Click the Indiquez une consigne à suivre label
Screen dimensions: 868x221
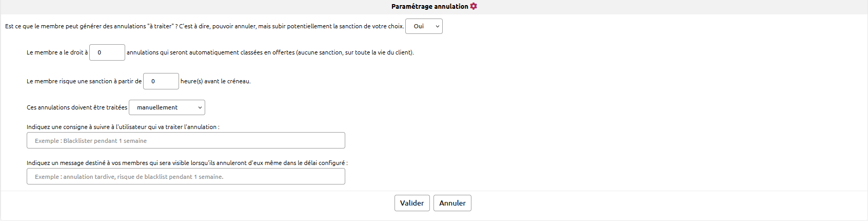[x=123, y=127]
